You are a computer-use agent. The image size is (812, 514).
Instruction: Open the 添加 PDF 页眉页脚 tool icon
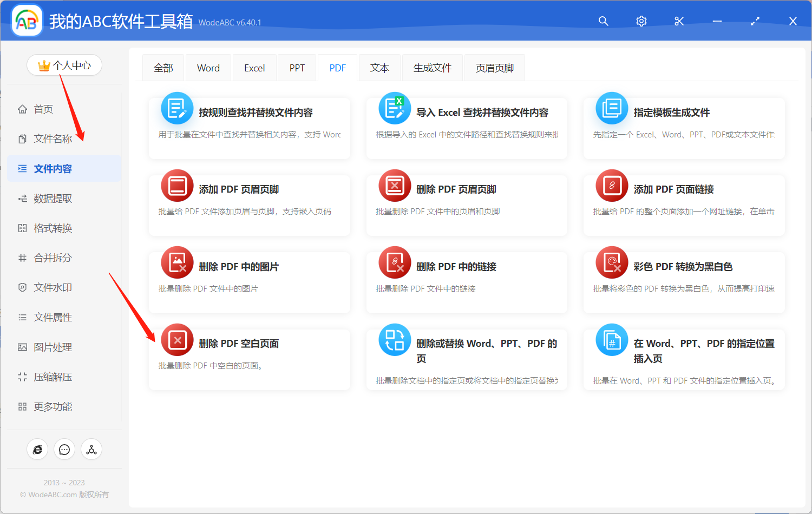[177, 186]
